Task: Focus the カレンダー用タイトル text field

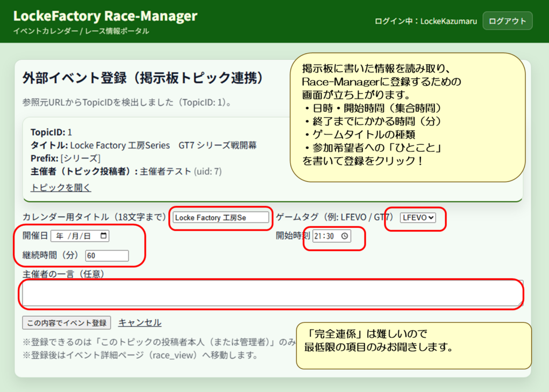Action: click(x=220, y=217)
